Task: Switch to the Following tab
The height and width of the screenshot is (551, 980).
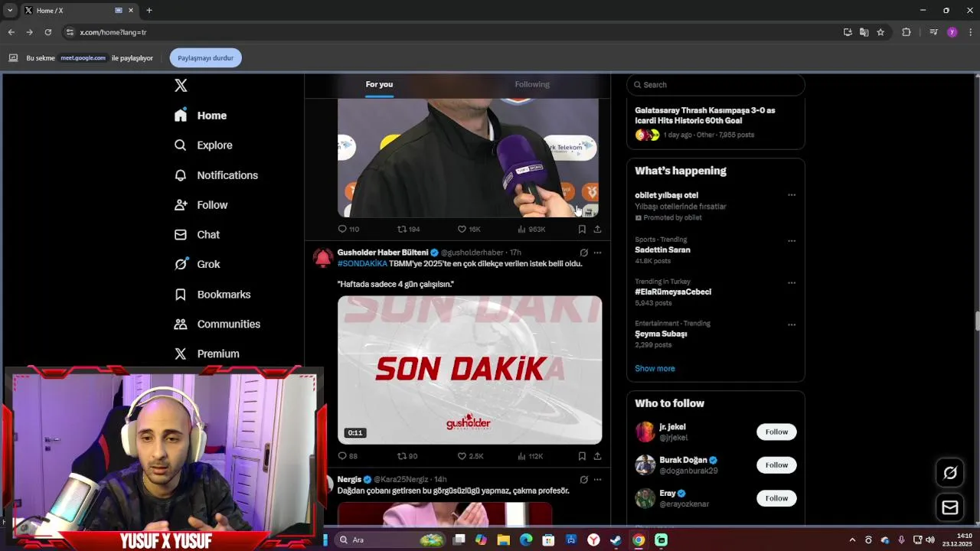Action: click(x=532, y=85)
